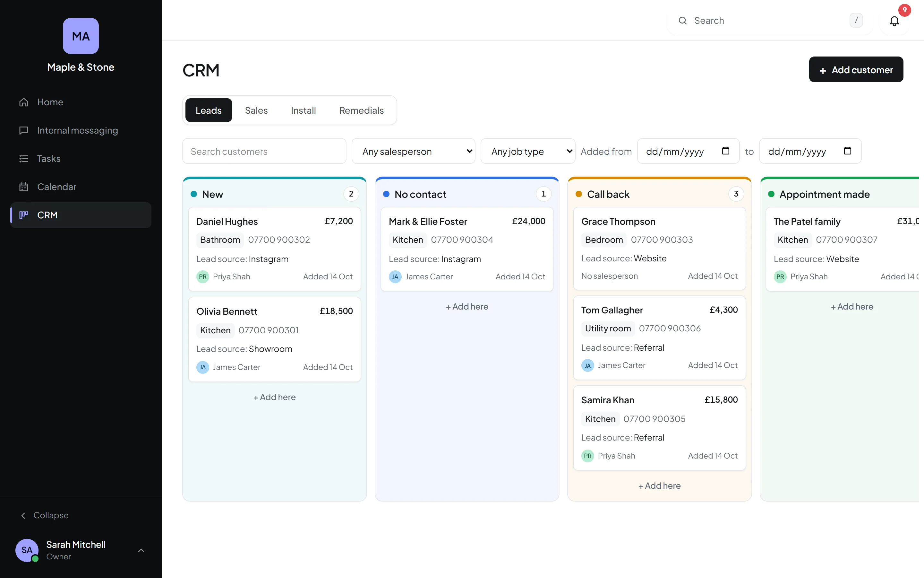This screenshot has height=578, width=924.
Task: Click James Carter avatar on Mark & Ellie Foster card
Action: tap(395, 276)
